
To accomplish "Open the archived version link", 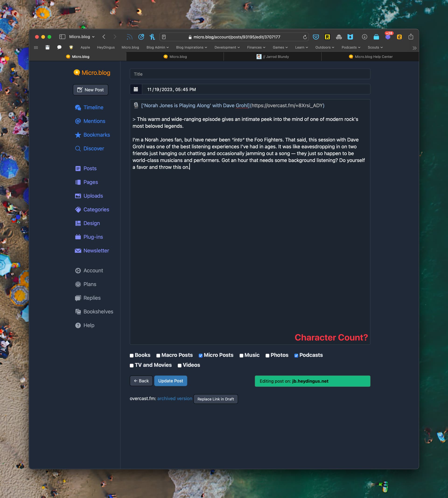I will pyautogui.click(x=175, y=398).
